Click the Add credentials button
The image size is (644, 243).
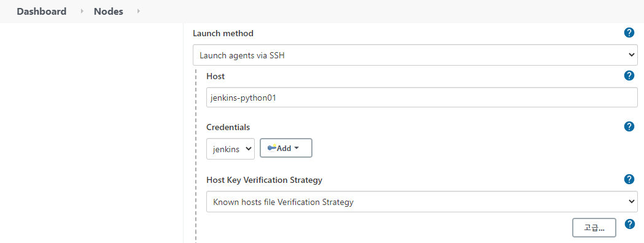coord(286,148)
